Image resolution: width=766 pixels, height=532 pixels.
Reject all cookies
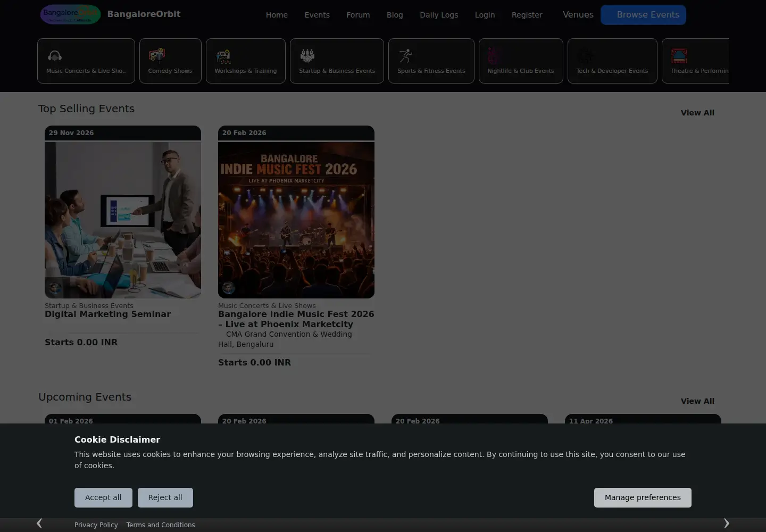tap(165, 497)
